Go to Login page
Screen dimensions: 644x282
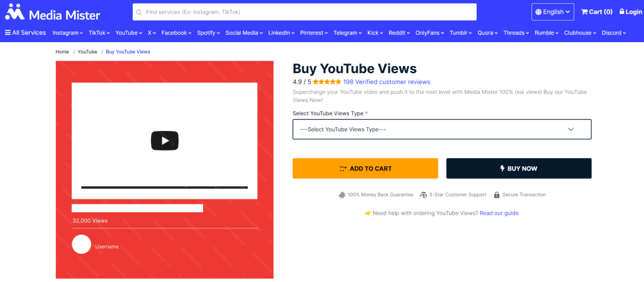(630, 12)
